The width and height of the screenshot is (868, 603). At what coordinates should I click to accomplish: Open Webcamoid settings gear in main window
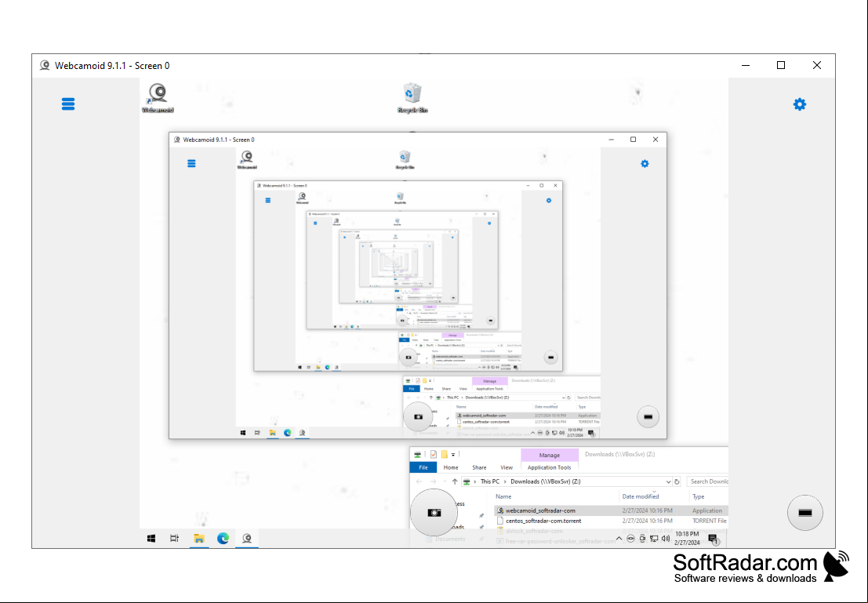799,104
